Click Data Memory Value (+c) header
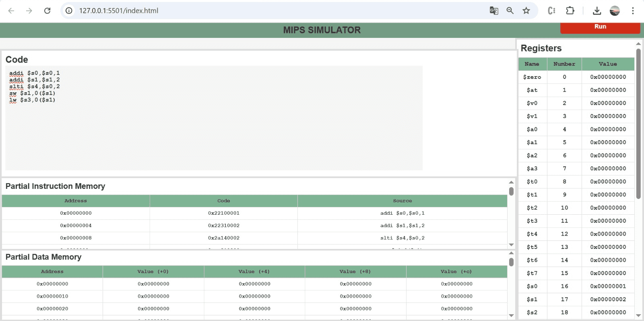The width and height of the screenshot is (644, 321). [x=456, y=272]
